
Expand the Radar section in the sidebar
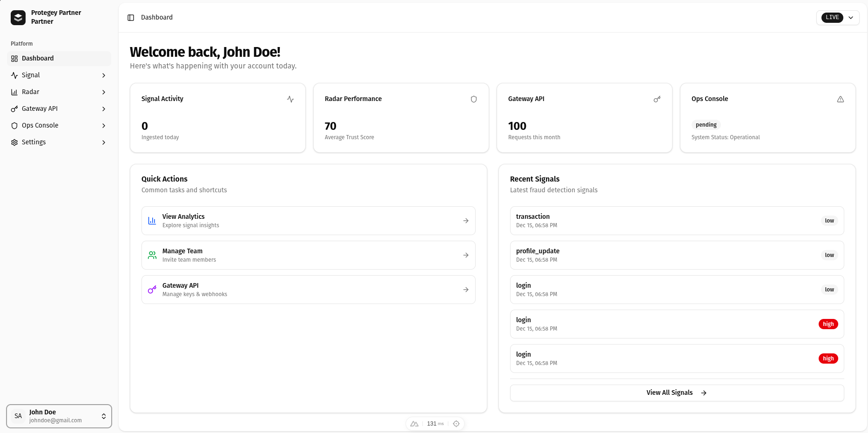[103, 92]
